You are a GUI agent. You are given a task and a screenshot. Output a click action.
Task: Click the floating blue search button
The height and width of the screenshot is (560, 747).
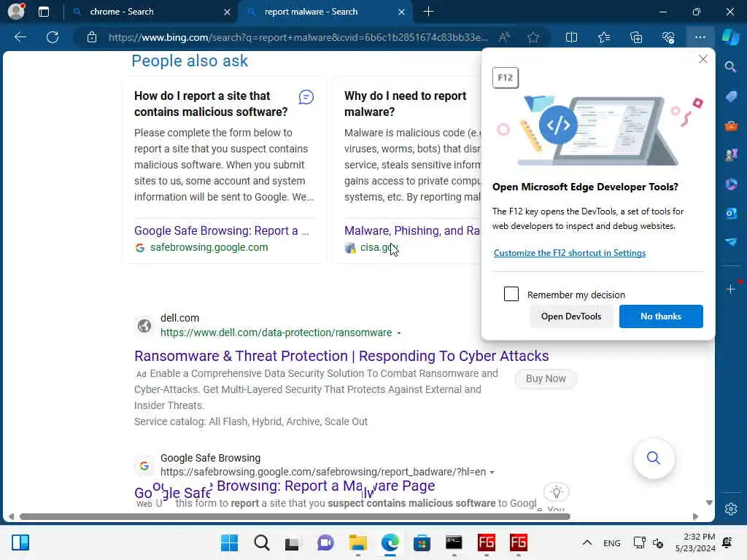tap(654, 458)
